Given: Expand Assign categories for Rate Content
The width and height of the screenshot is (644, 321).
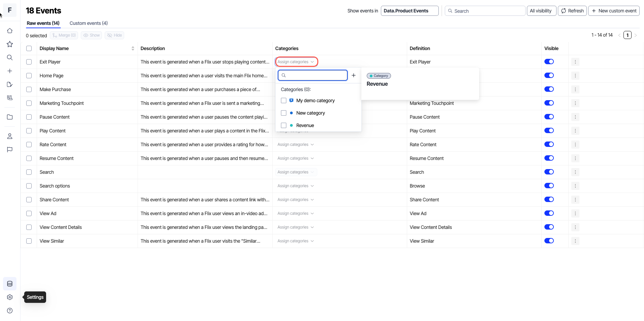Looking at the screenshot, I should (x=295, y=145).
